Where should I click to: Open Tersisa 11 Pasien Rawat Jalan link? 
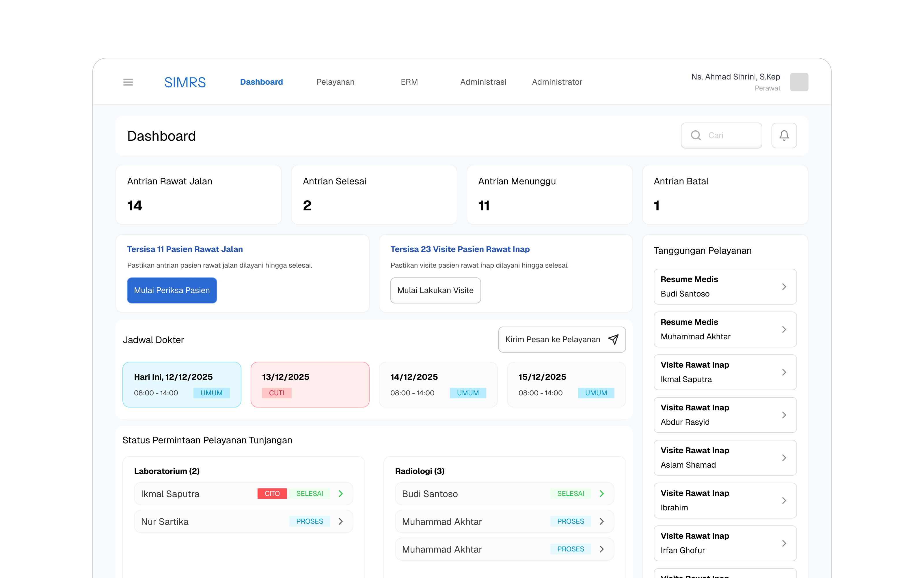click(x=185, y=249)
